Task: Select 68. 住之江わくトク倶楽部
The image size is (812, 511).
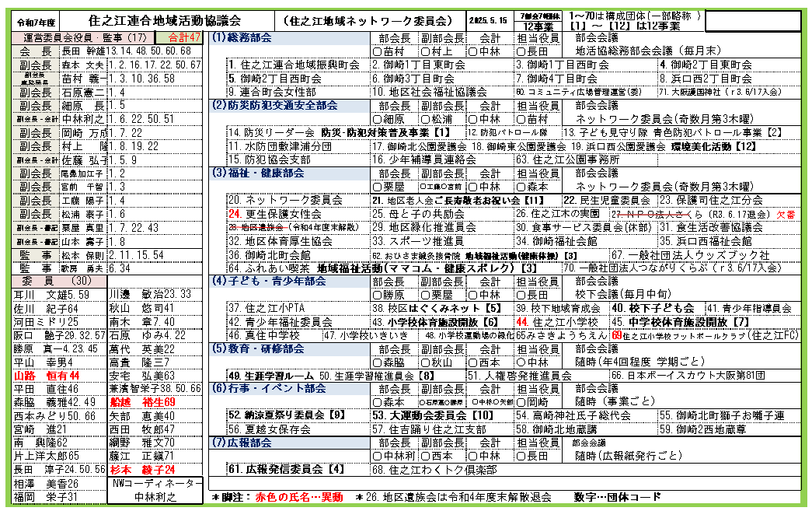Action: point(434,469)
